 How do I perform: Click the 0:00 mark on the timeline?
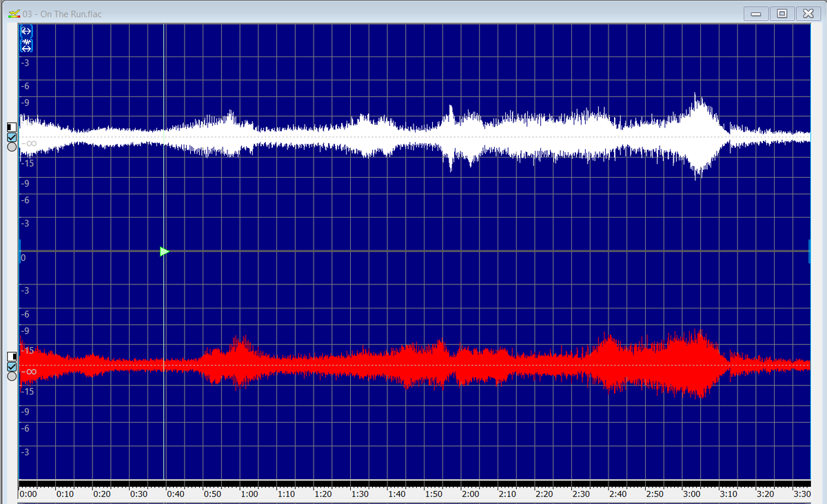(28, 494)
